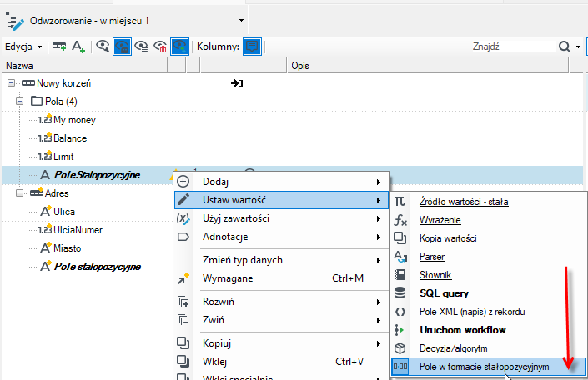Click the expand icon next to Rozwiń
Image resolution: width=588 pixels, height=380 pixels.
183,302
